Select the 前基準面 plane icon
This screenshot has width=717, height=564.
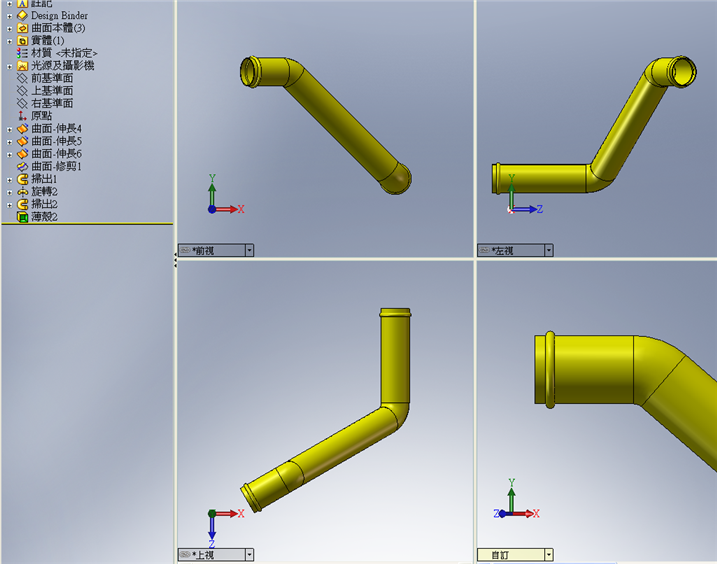click(x=22, y=78)
